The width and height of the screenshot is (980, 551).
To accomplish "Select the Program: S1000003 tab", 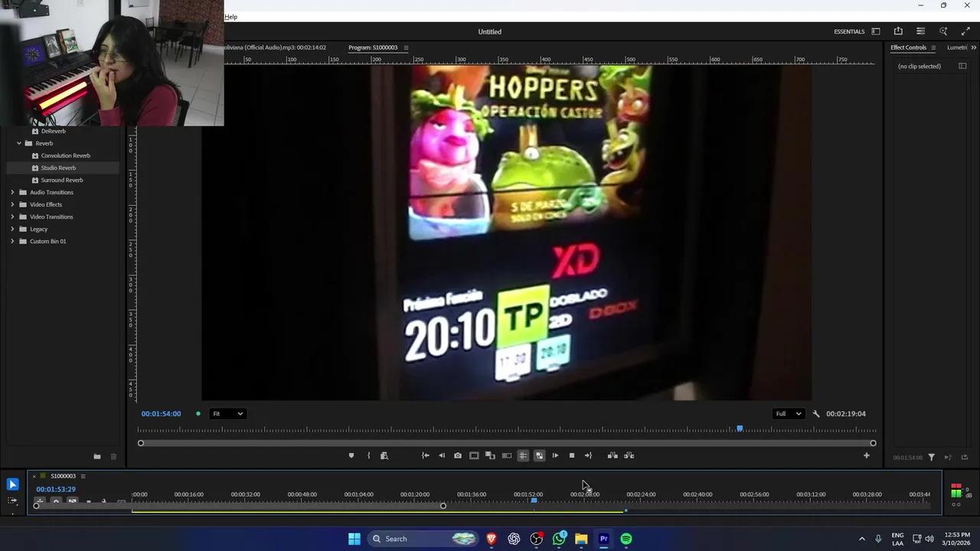I will (x=373, y=47).
